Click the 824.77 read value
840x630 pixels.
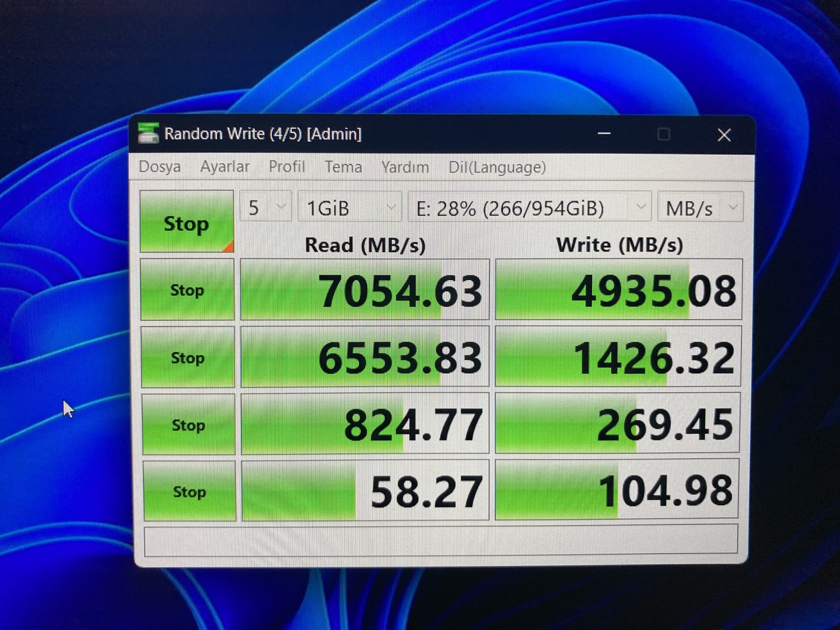365,424
